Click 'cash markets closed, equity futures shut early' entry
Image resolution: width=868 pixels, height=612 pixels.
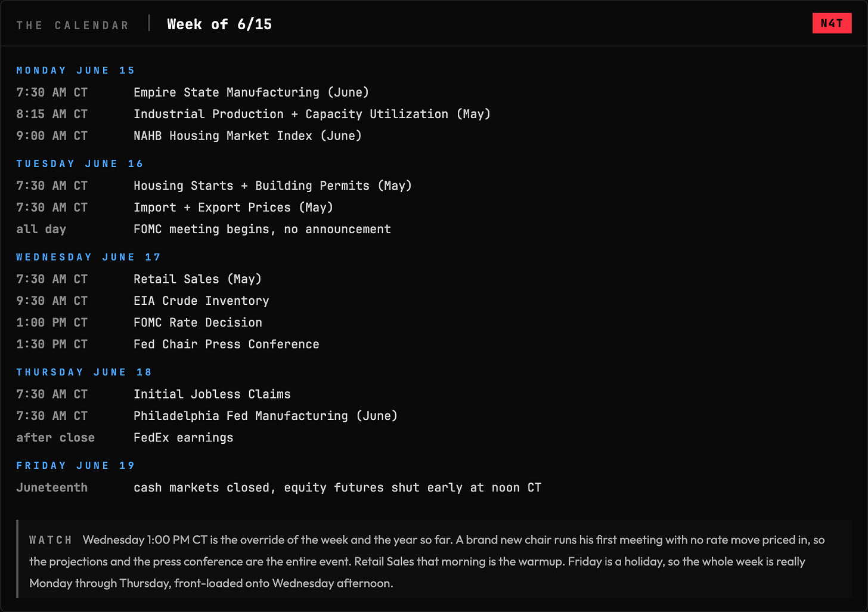(x=337, y=487)
